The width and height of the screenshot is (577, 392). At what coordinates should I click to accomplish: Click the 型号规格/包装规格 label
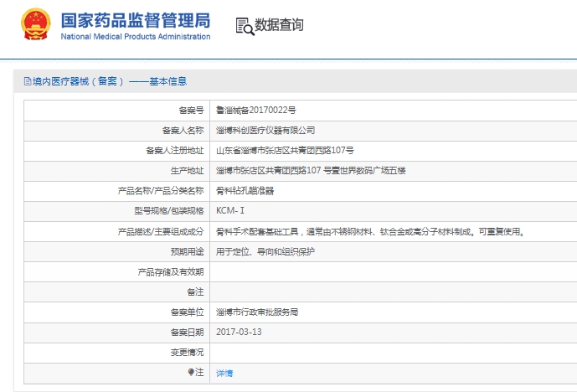coord(169,210)
